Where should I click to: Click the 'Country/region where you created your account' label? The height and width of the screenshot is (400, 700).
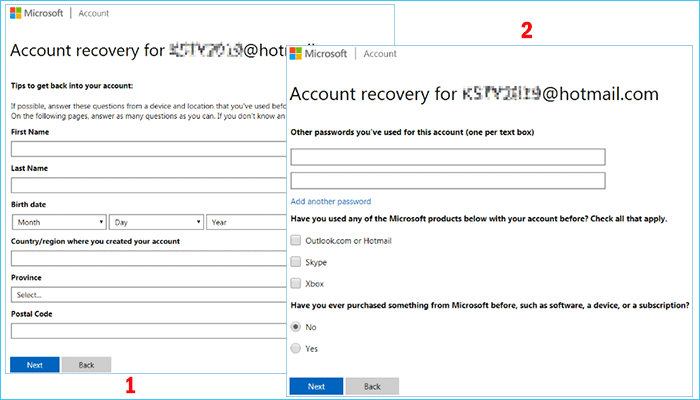click(x=96, y=241)
